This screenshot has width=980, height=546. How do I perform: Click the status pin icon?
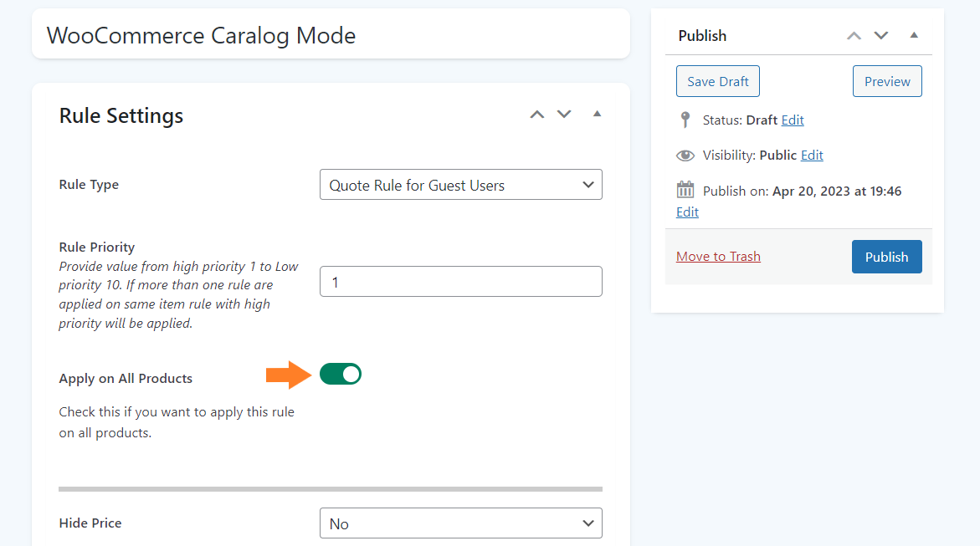click(685, 120)
